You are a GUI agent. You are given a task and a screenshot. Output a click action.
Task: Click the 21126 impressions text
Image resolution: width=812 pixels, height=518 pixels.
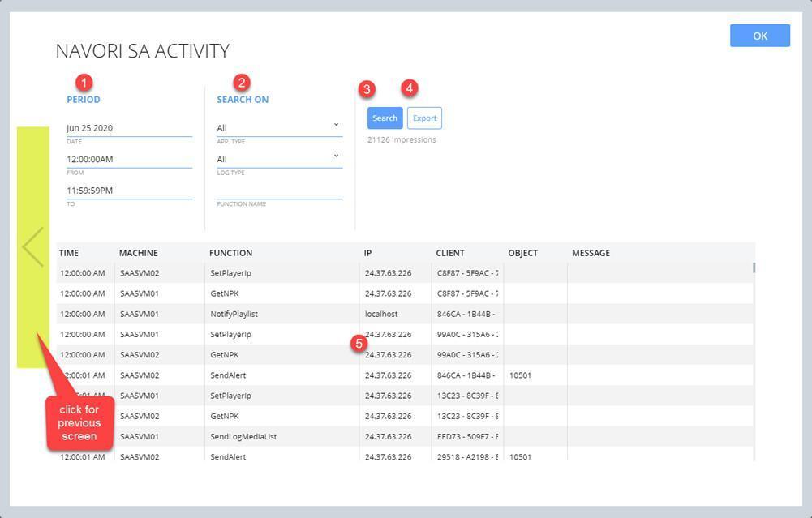(x=402, y=139)
